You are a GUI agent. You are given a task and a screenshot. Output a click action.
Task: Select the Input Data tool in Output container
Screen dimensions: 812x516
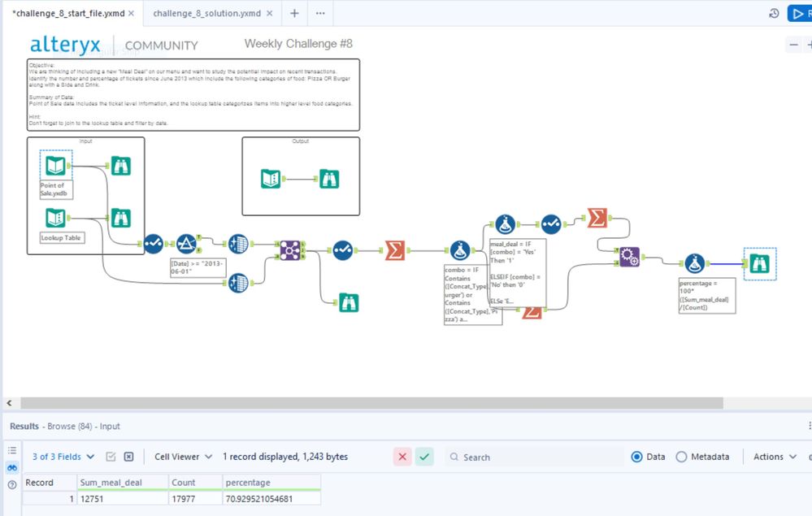[x=271, y=179]
